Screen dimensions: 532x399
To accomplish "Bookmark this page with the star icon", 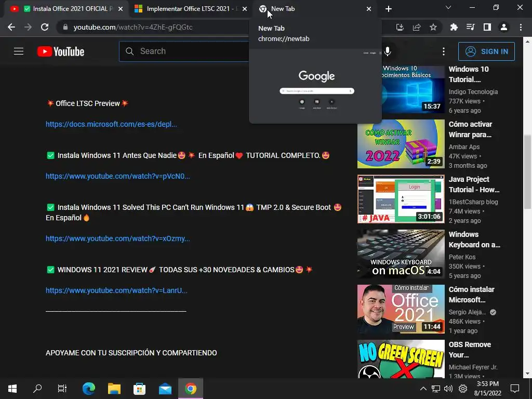I will tap(433, 27).
